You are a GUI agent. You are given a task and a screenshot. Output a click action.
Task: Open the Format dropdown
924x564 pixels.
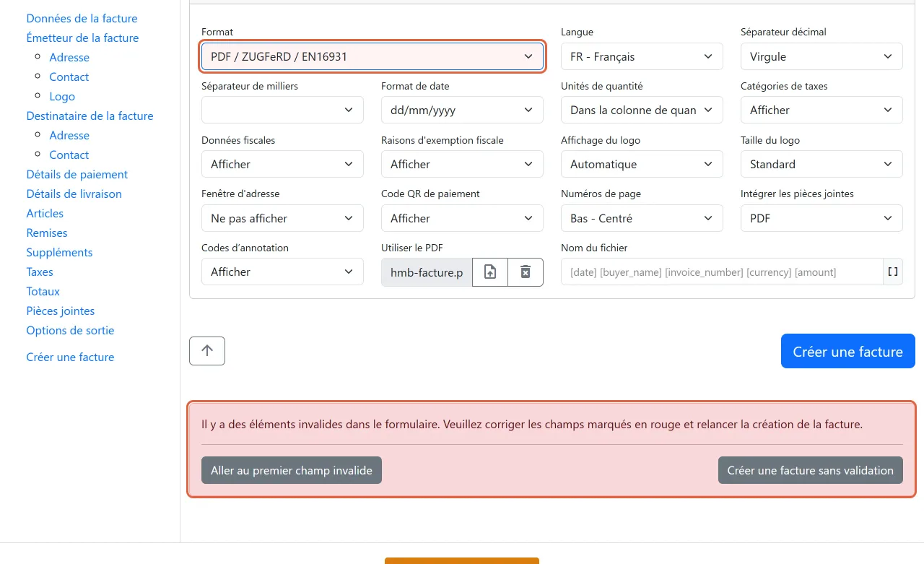click(x=372, y=56)
